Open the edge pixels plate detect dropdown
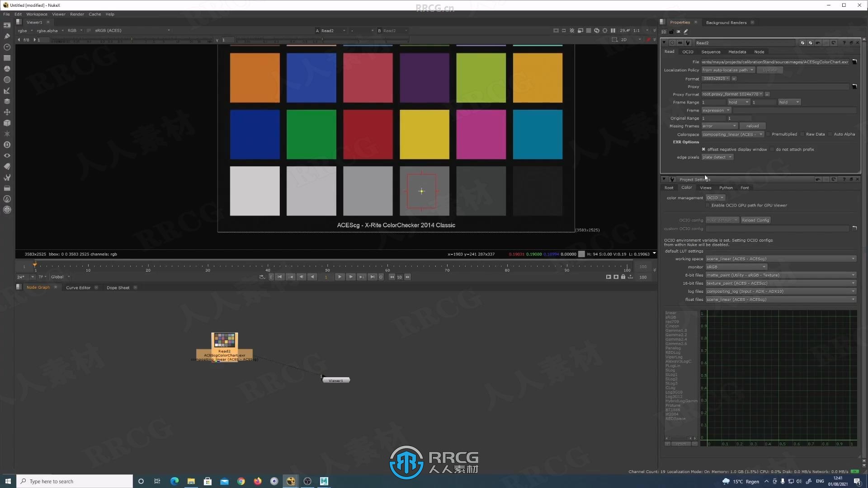Viewport: 868px width, 488px height. point(717,157)
